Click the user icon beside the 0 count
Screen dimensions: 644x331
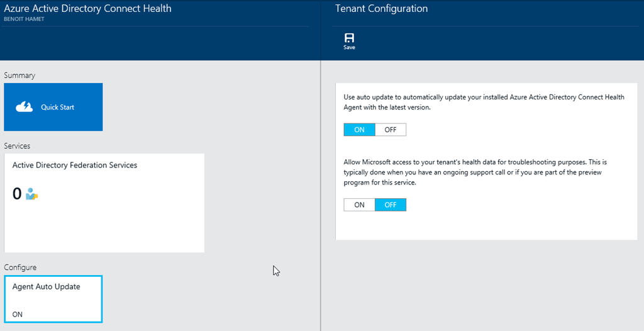click(31, 194)
